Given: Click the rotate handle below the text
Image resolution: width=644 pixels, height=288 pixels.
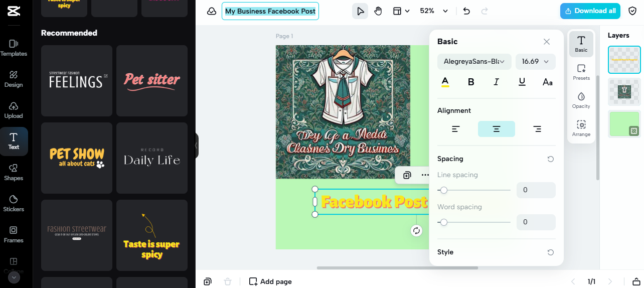Looking at the screenshot, I should point(416,231).
